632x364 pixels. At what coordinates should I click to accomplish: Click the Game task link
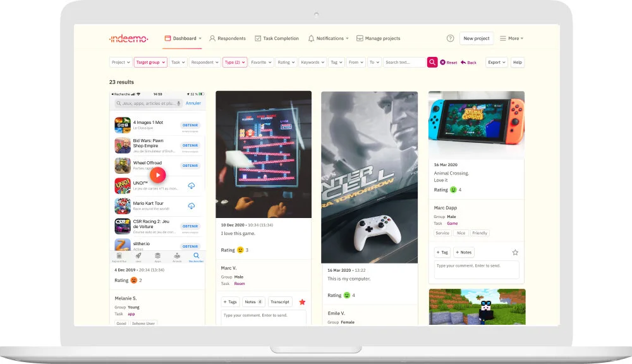[x=453, y=223]
